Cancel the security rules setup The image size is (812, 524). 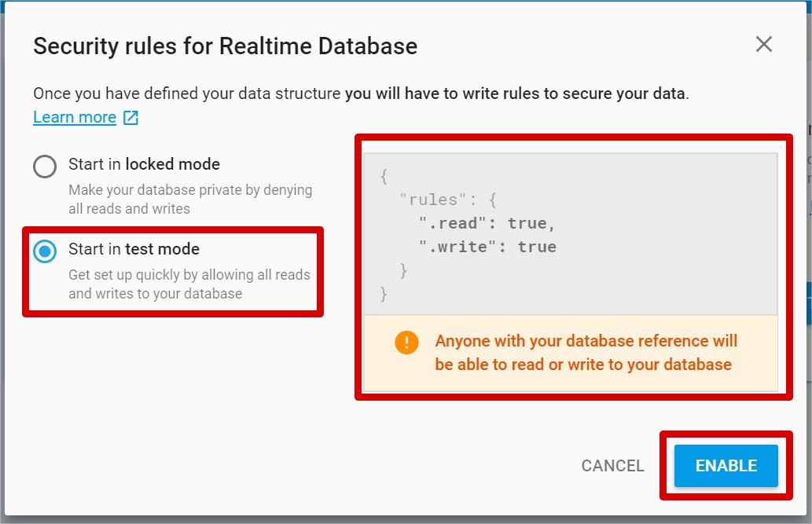coord(612,466)
